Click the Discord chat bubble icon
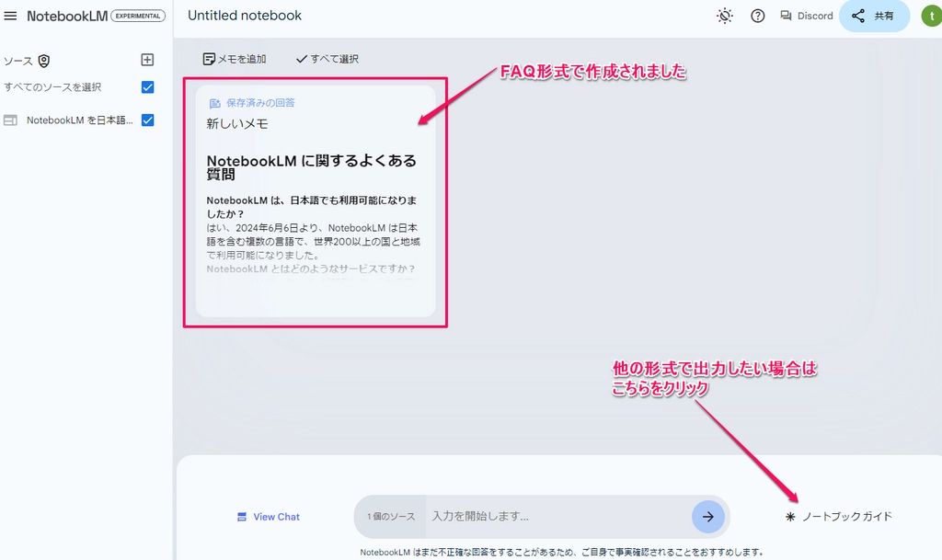942x560 pixels. 786,17
